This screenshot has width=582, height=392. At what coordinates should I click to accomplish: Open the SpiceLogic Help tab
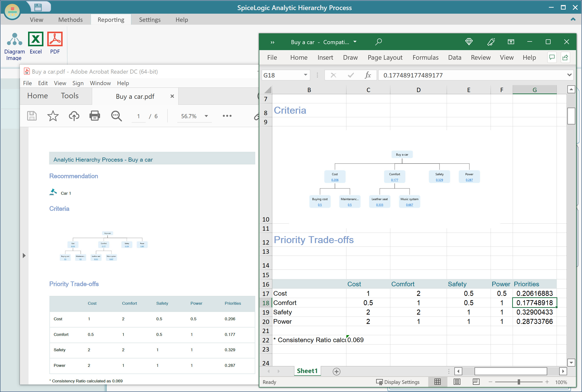[182, 20]
